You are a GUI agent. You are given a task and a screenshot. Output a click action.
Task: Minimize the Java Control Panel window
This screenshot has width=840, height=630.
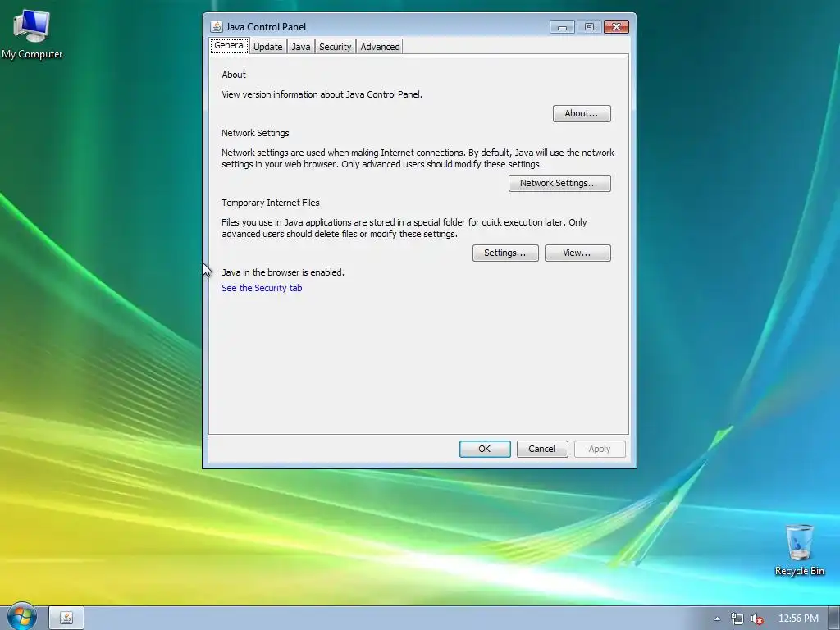[x=562, y=27]
